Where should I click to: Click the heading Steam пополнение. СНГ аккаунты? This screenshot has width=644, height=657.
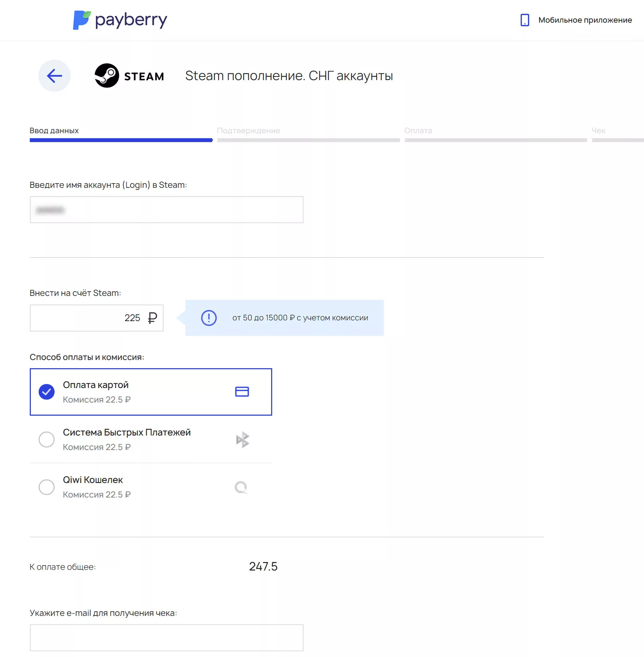[x=289, y=75]
